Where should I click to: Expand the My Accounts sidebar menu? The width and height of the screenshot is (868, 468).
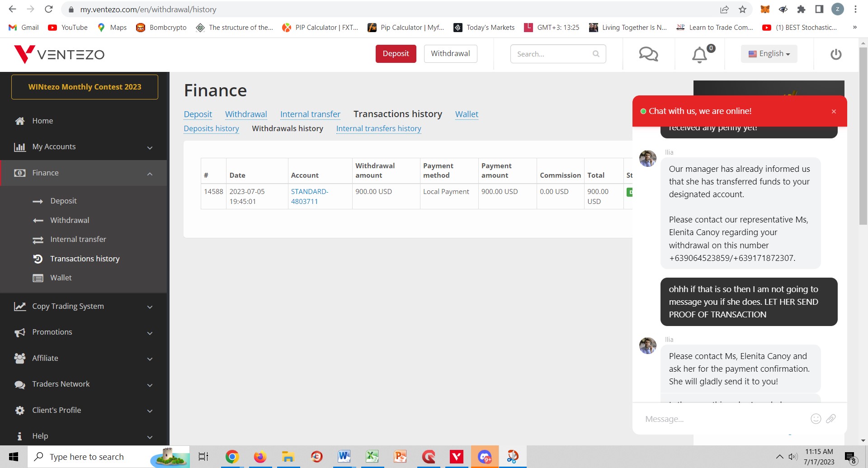coord(84,147)
